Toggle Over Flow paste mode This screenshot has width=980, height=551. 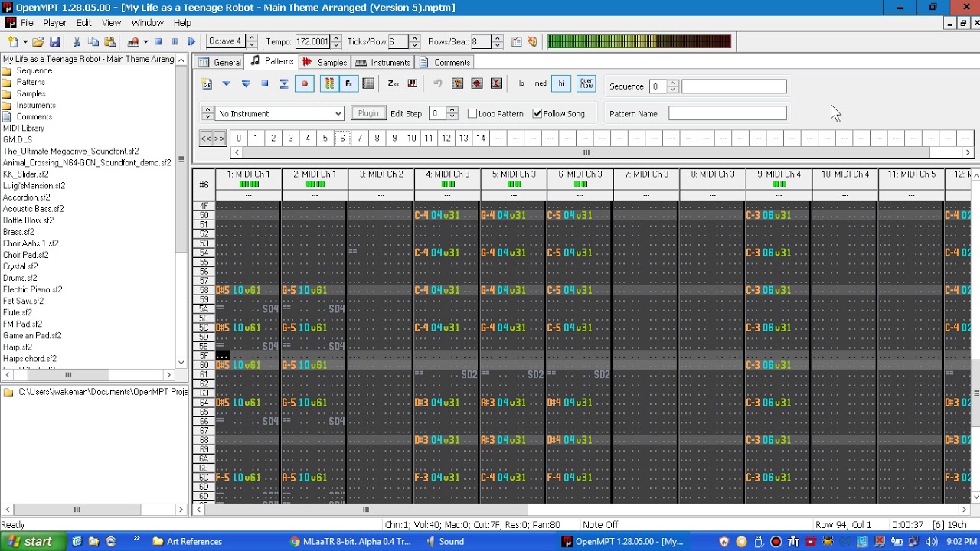coord(586,84)
